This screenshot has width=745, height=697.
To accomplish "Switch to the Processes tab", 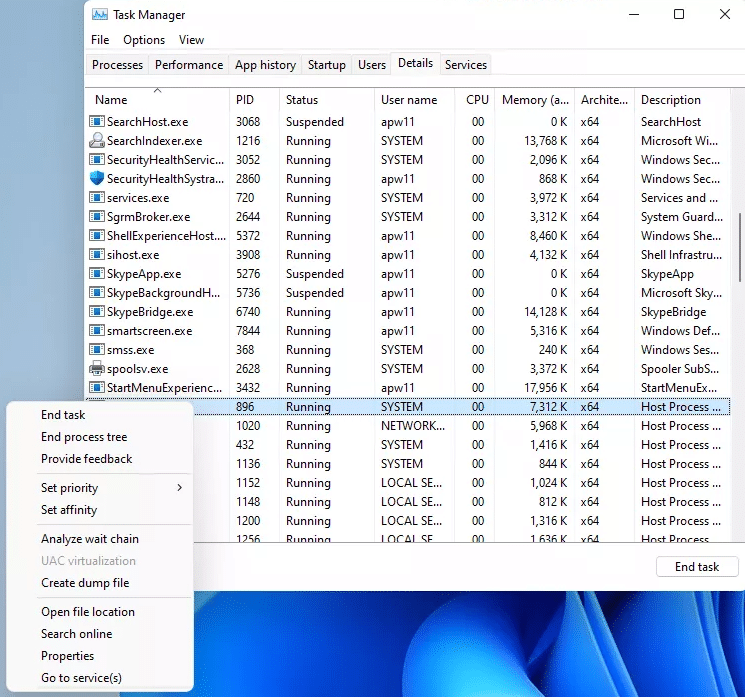I will [x=117, y=65].
